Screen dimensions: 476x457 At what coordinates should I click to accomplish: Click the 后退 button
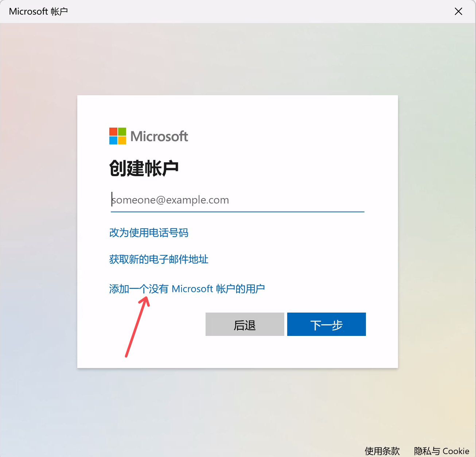coord(245,324)
